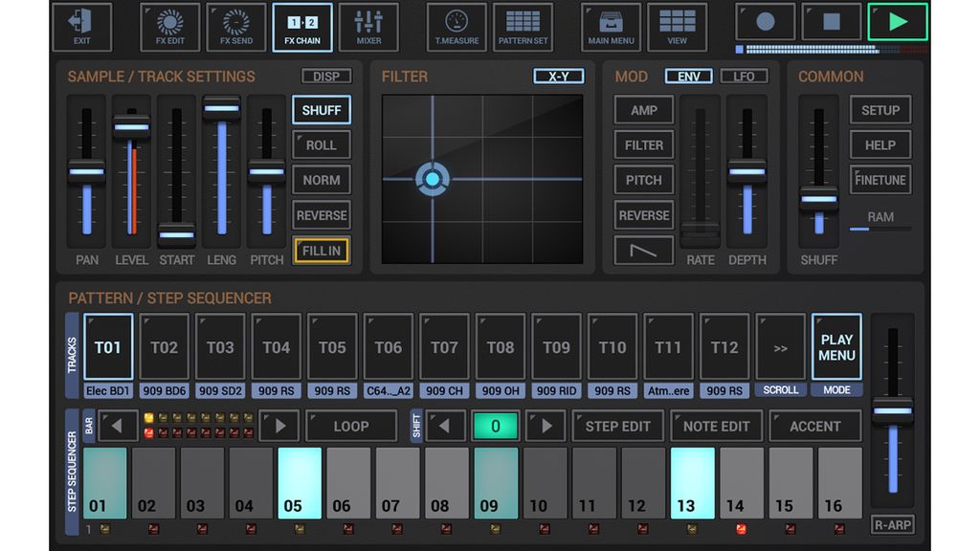The height and width of the screenshot is (551, 980).
Task: Open the PLAY MENU dropdown
Action: pyautogui.click(x=836, y=346)
